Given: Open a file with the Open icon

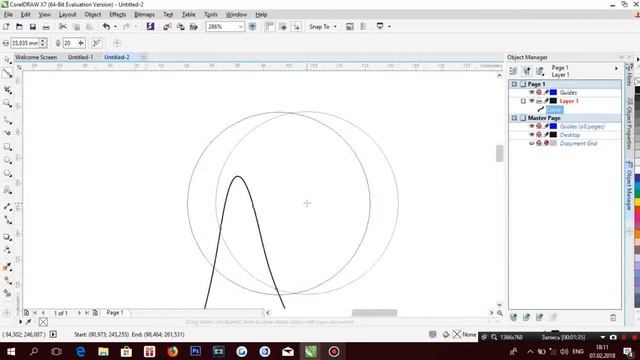Looking at the screenshot, I should click(x=19, y=27).
